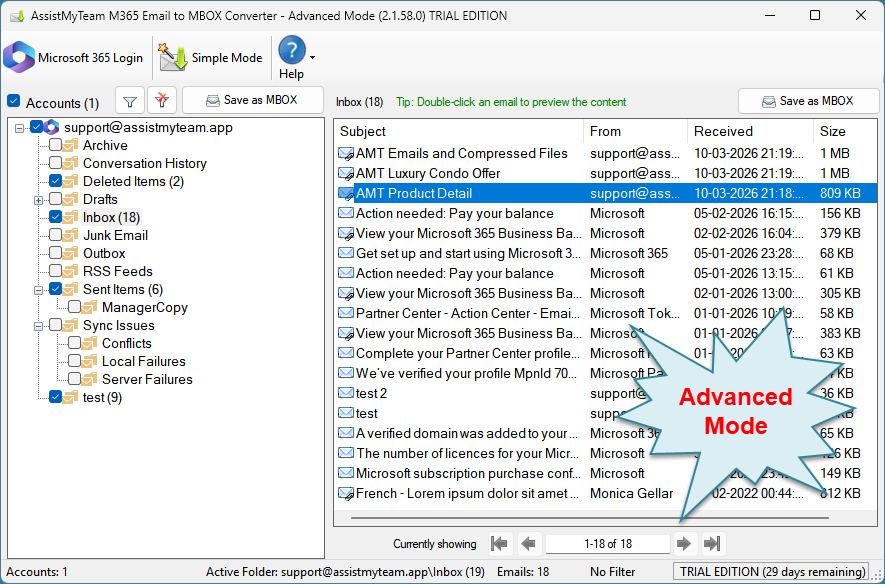Select the AMT Luxury Condo Offer email

click(x=428, y=173)
